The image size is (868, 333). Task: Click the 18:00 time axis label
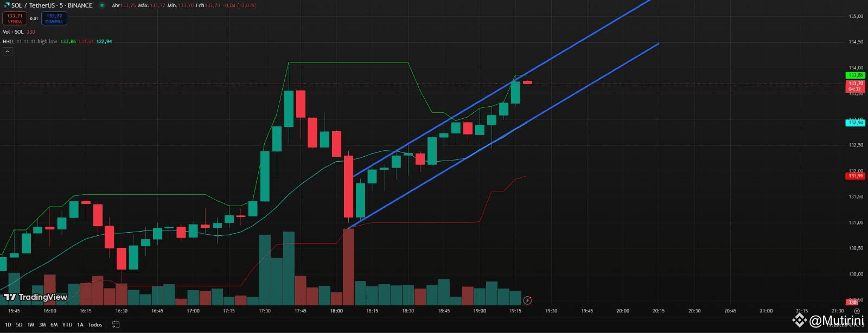pos(336,311)
